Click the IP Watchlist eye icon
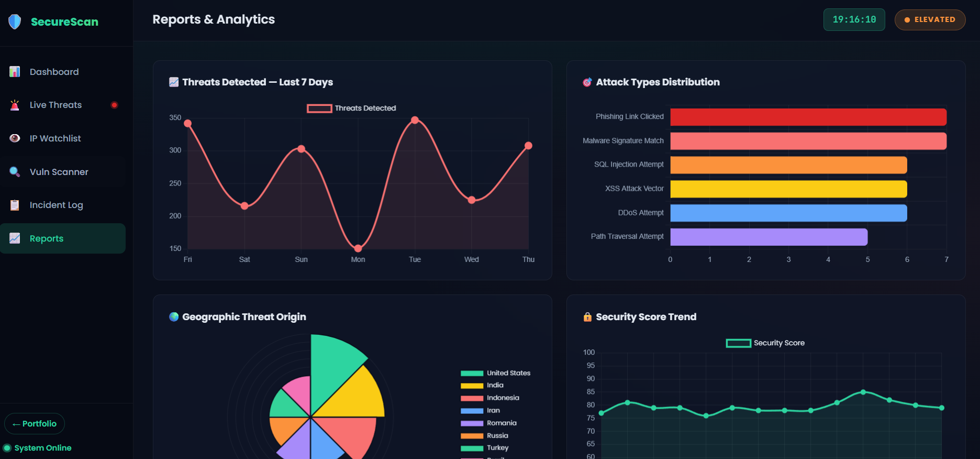The image size is (980, 459). (x=15, y=138)
